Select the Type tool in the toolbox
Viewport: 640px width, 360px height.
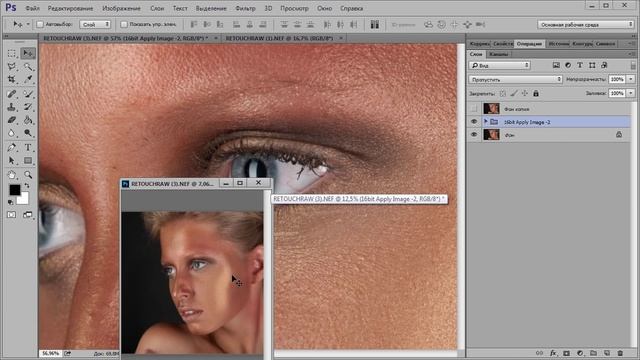point(28,148)
